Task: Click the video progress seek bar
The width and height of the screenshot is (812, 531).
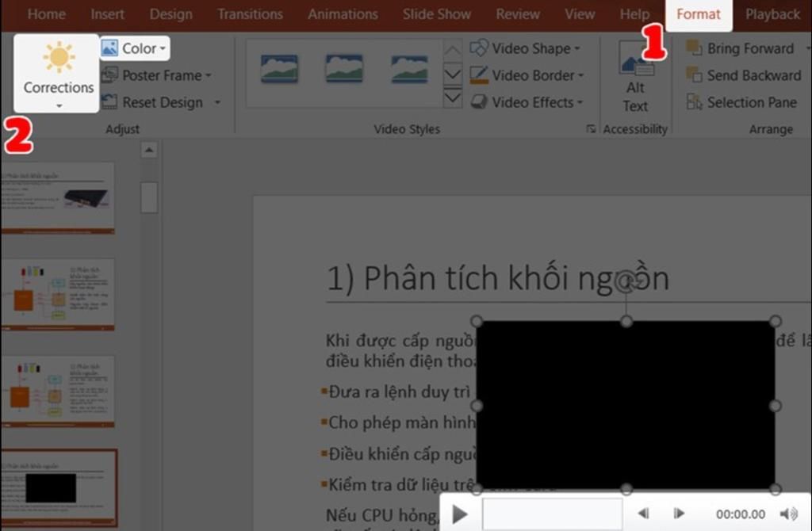Action: pyautogui.click(x=552, y=514)
